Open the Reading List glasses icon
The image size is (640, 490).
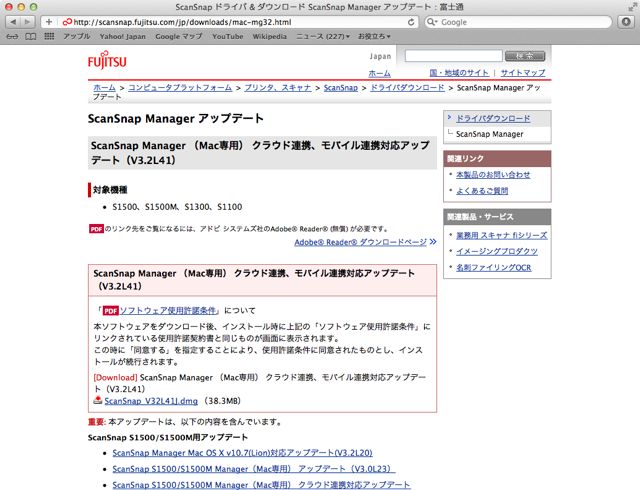click(x=13, y=36)
